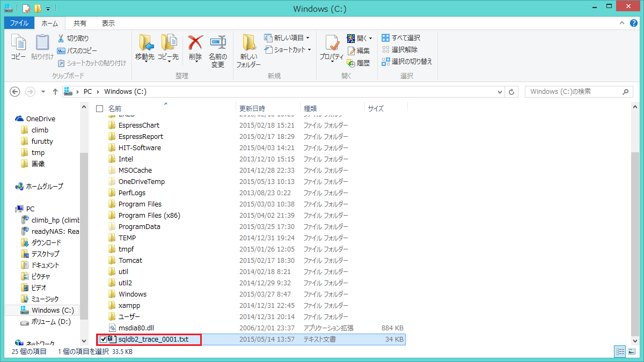Switch to large icons view in the status bar
The image size is (644, 362).
(632, 352)
